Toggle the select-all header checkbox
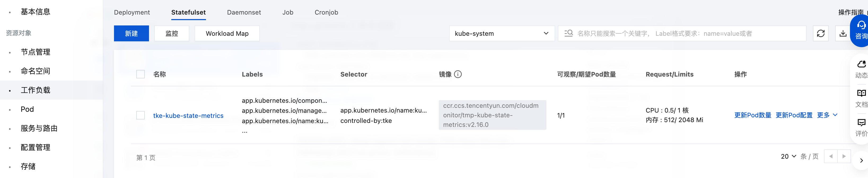This screenshot has width=868, height=178. 141,74
